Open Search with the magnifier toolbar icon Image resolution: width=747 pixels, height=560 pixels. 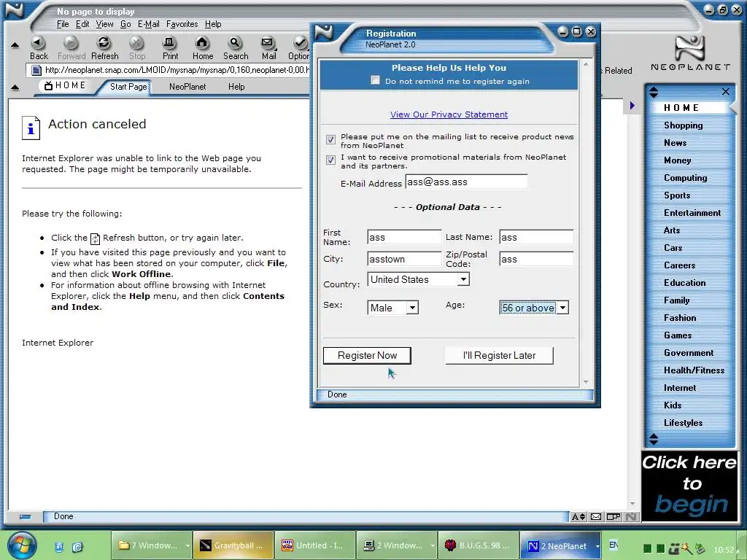(x=236, y=44)
